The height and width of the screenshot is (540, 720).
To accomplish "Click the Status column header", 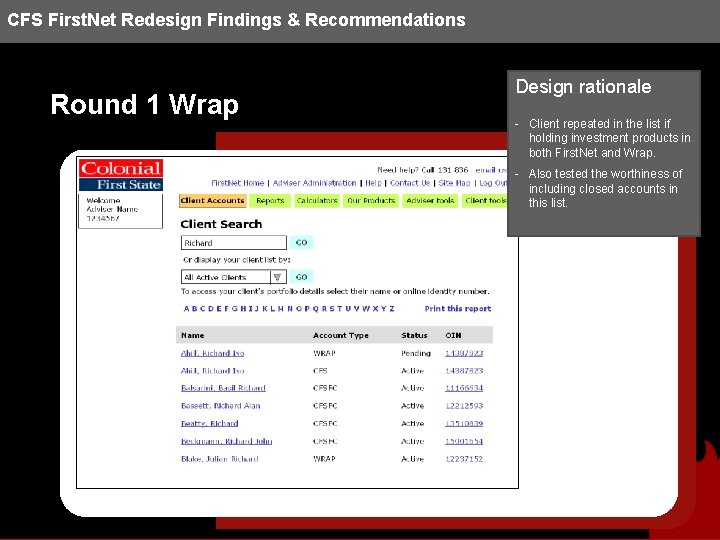I will tap(414, 335).
